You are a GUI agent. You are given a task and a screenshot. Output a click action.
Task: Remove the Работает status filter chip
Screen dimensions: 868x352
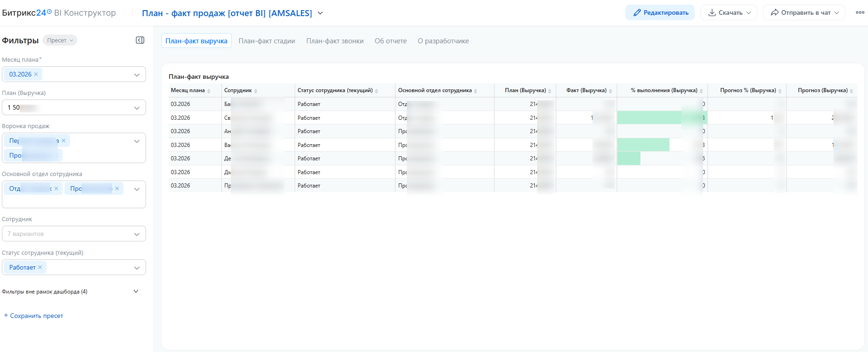point(40,267)
